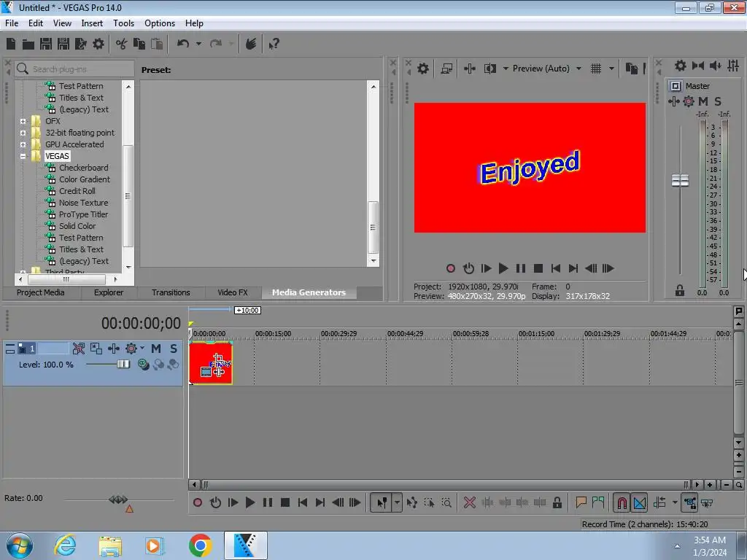Open the Render As icon in toolbar
Screen dimensions: 747x560
80,44
